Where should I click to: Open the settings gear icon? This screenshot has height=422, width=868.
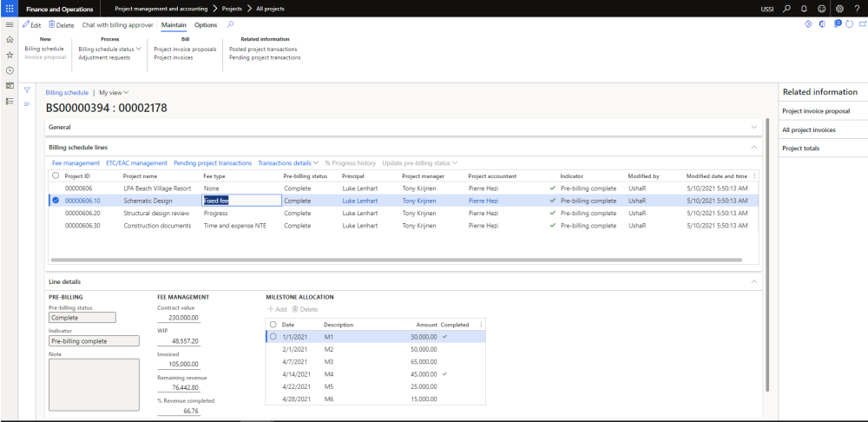pos(839,8)
